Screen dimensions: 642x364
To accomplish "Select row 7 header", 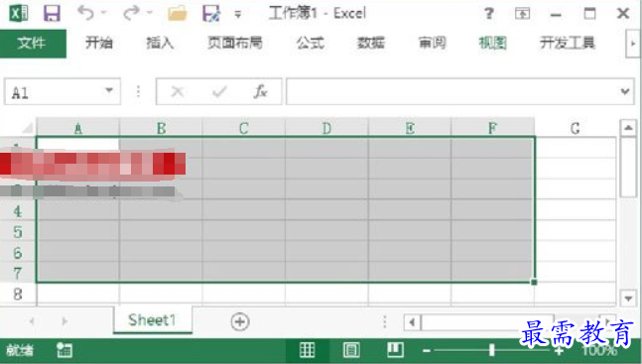I will coord(18,273).
